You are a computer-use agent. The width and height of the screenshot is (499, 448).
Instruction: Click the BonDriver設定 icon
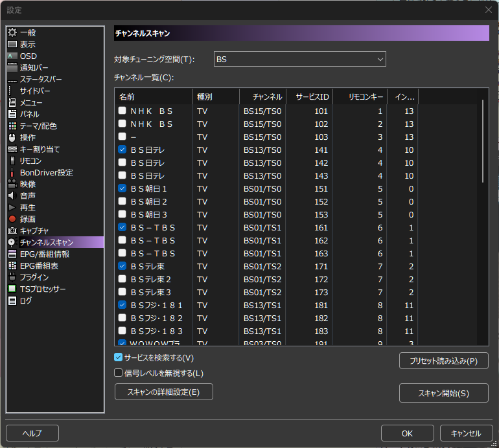tap(12, 172)
